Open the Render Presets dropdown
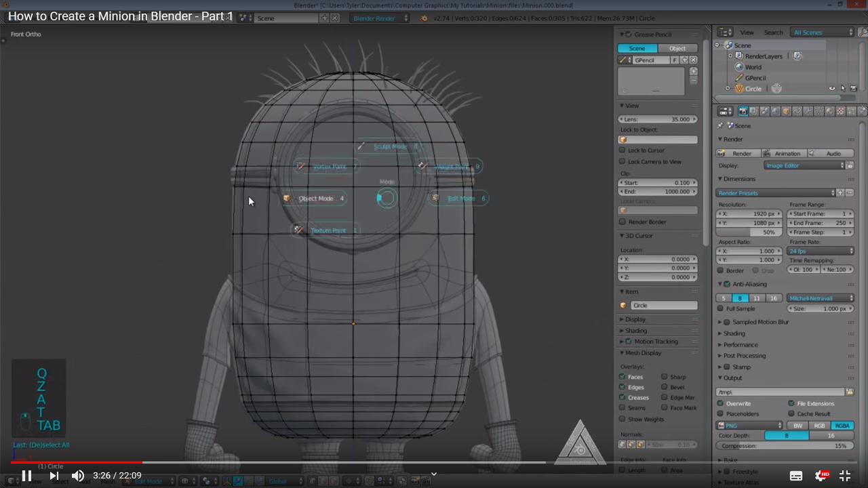 [x=776, y=193]
